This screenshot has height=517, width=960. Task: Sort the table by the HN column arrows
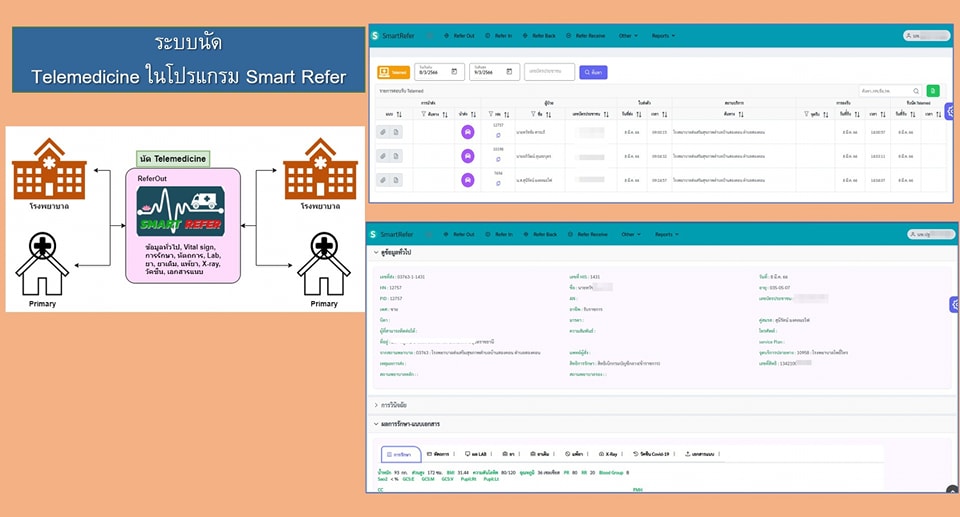click(506, 115)
